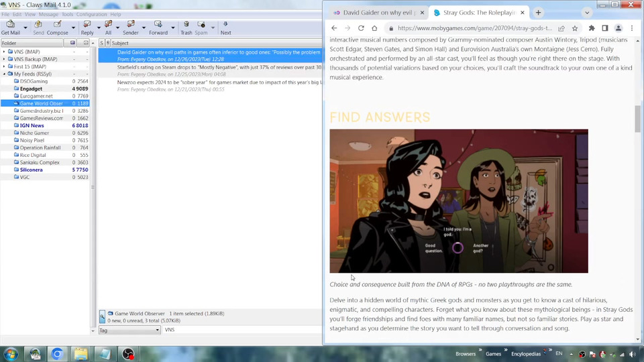The width and height of the screenshot is (644, 362).
Task: Open Forward dropdown arrow
Action: pyautogui.click(x=172, y=28)
